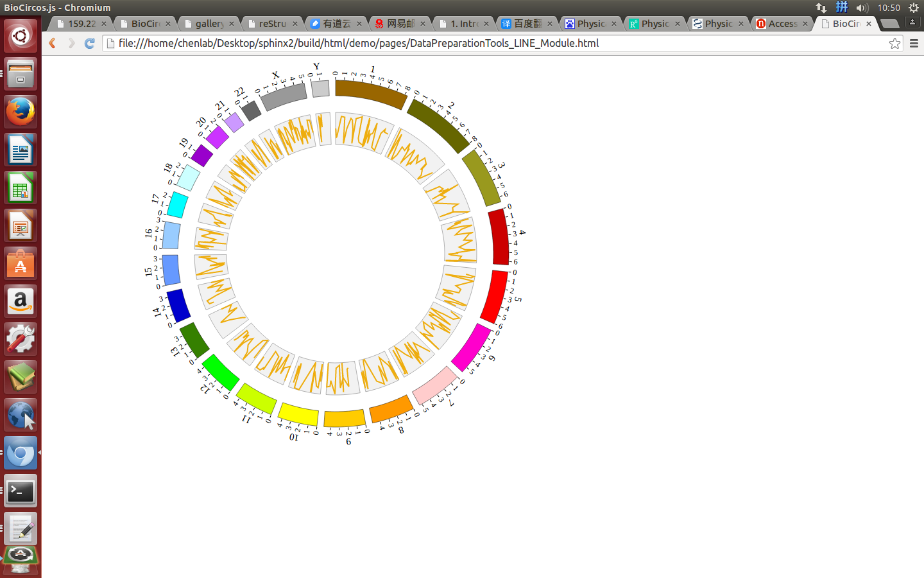Reload the current page

coord(90,43)
